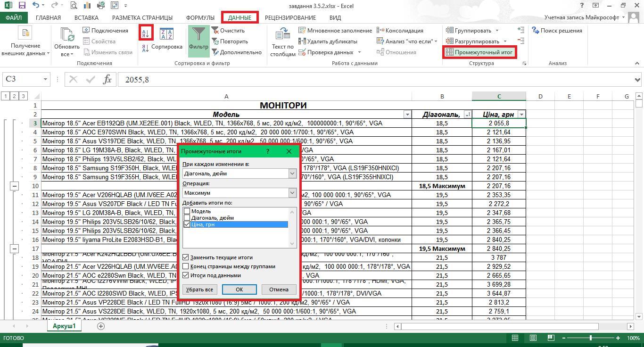Click Промежуточный итог subtotal command

pyautogui.click(x=479, y=52)
